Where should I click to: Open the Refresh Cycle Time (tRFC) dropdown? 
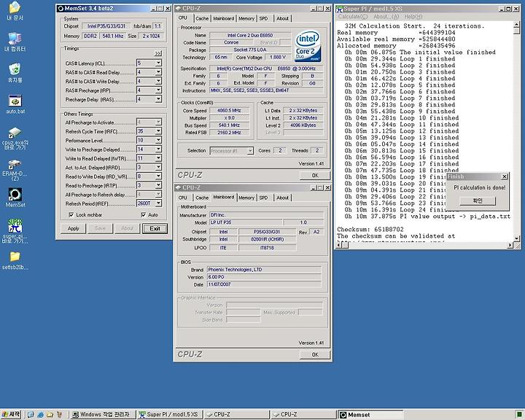pos(158,131)
